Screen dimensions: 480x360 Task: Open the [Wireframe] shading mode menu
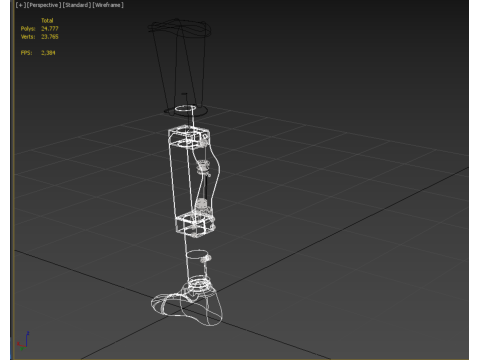pyautogui.click(x=108, y=5)
